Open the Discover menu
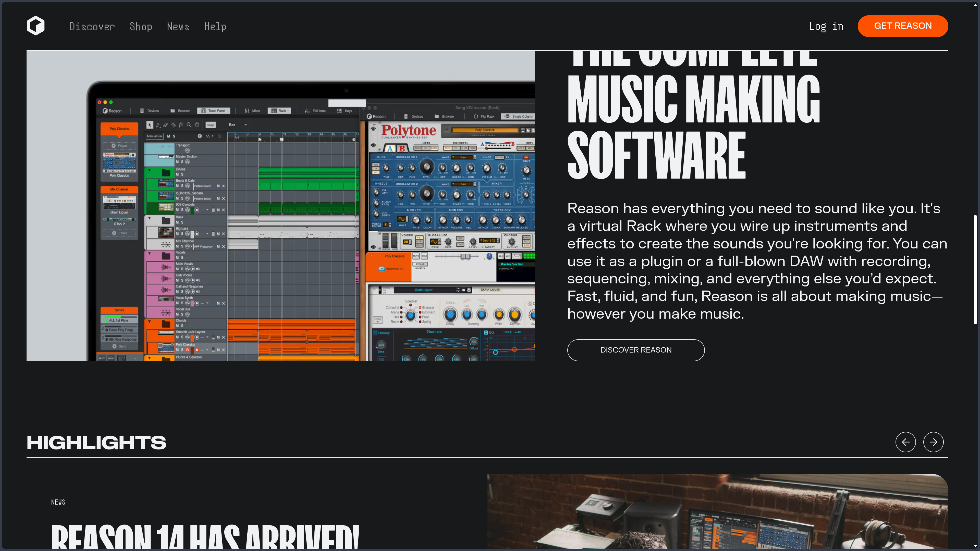Screen dimensions: 980x551 [x=92, y=26]
